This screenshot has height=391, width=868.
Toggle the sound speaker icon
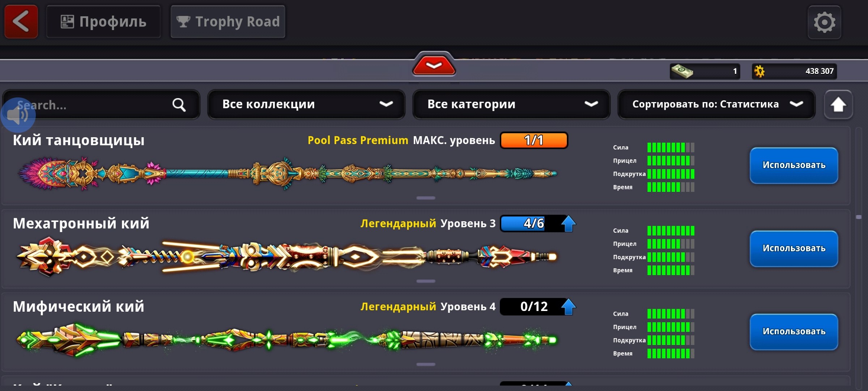pos(18,115)
